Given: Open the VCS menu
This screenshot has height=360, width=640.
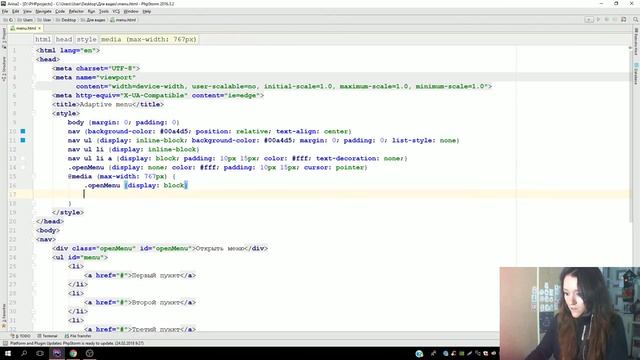Looking at the screenshot, I should click(116, 11).
